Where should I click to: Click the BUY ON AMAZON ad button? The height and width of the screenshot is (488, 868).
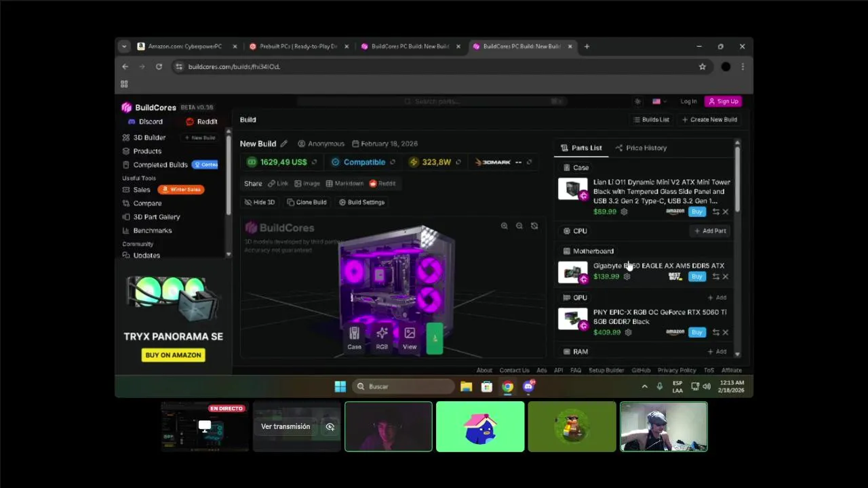[173, 355]
